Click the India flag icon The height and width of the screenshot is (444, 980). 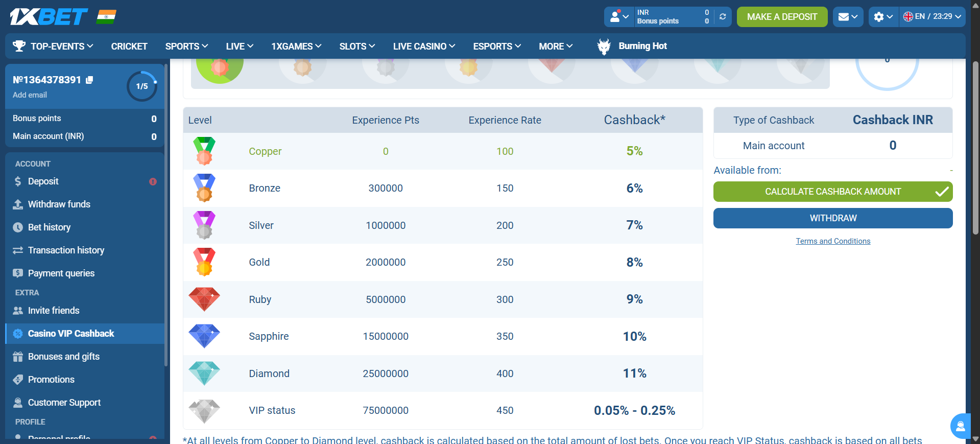tap(107, 17)
